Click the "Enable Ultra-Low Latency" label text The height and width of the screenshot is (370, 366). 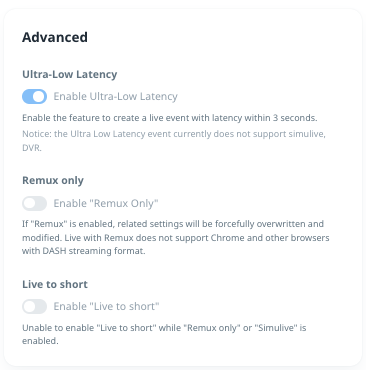click(115, 97)
